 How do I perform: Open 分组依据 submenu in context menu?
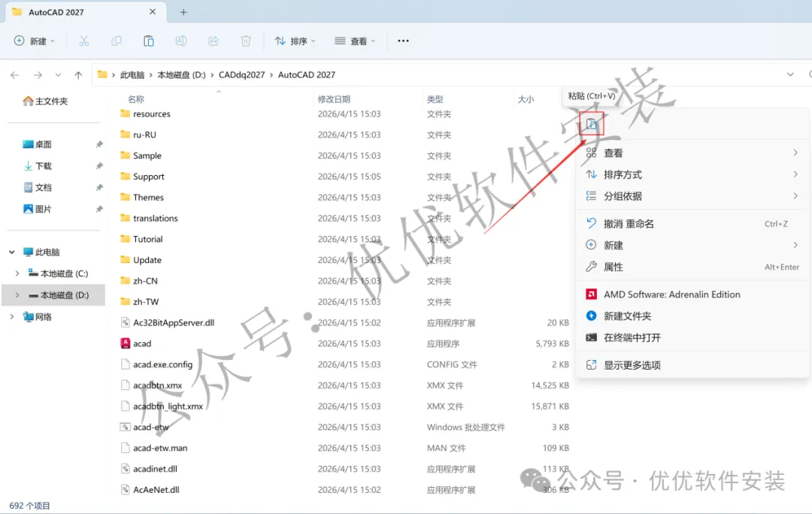pyautogui.click(x=692, y=196)
